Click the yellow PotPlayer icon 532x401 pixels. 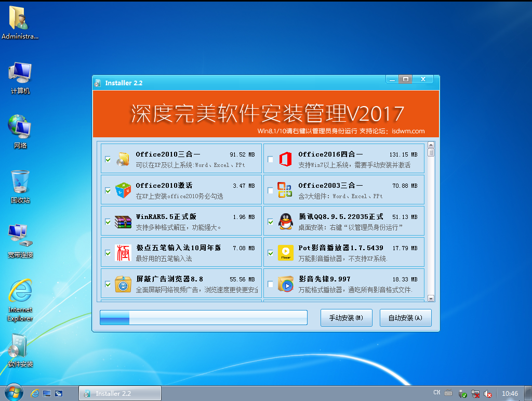coord(286,253)
